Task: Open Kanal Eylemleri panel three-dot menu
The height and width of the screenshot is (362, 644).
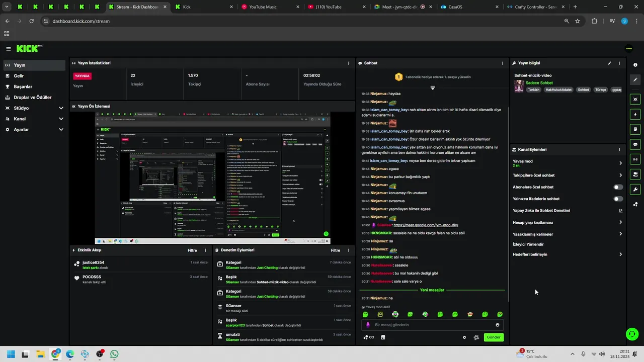Action: [x=619, y=149]
